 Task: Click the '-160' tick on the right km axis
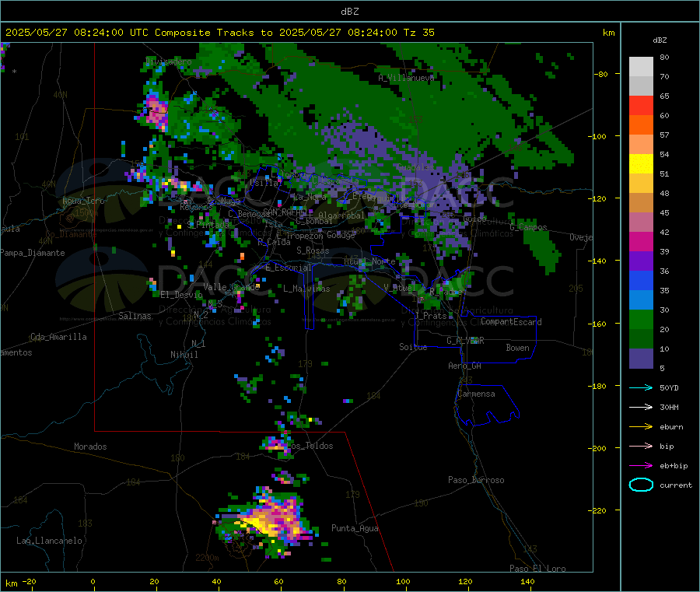pos(599,324)
